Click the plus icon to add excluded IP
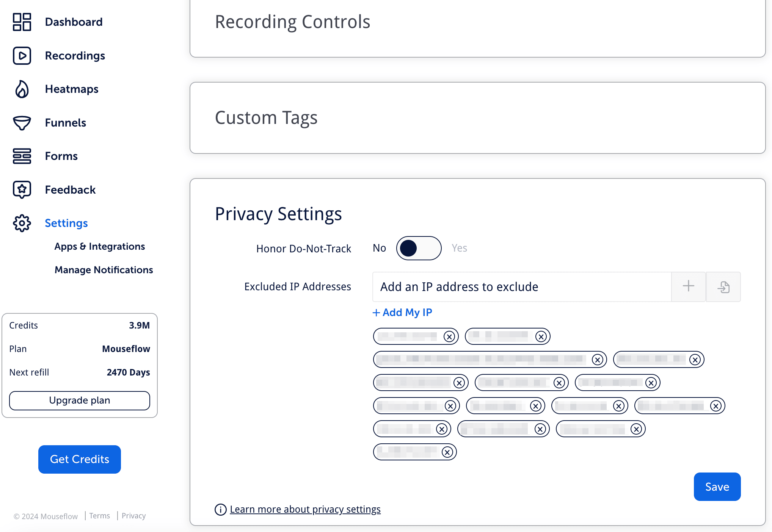The height and width of the screenshot is (532, 772). (x=688, y=287)
